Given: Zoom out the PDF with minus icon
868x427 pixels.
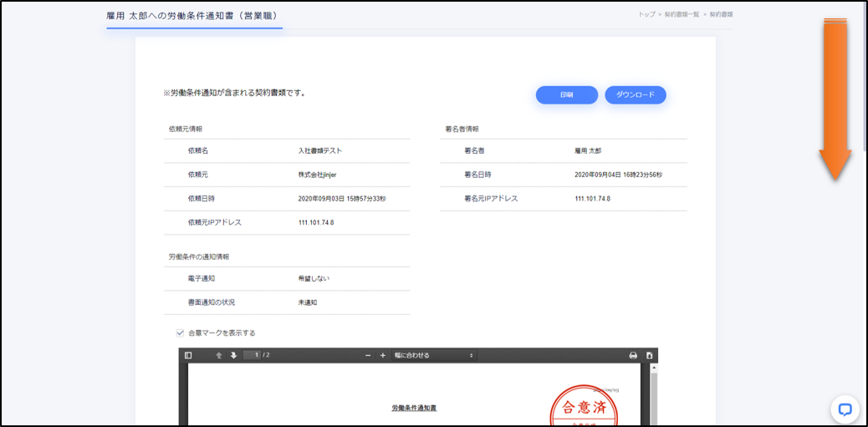Looking at the screenshot, I should coord(368,355).
